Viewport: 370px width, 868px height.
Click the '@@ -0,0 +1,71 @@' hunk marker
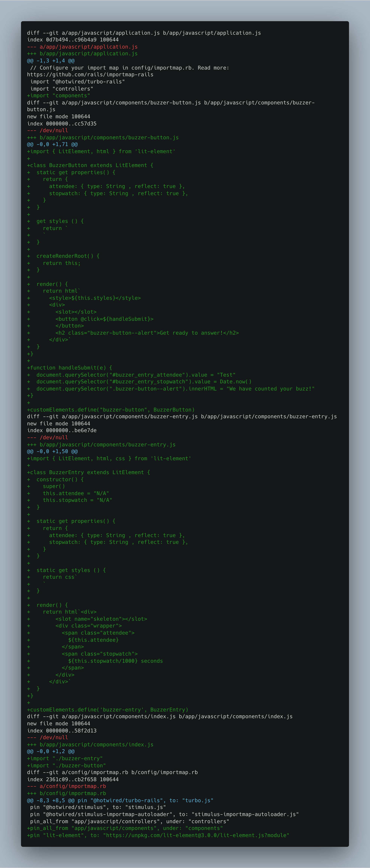(x=52, y=144)
